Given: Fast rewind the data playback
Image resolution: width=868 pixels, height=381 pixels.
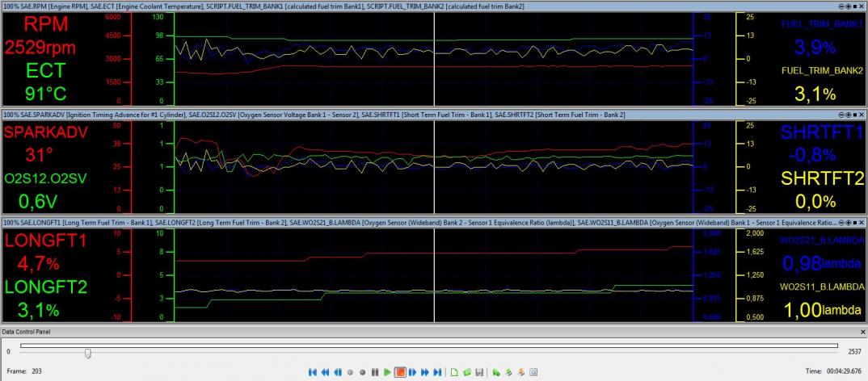Looking at the screenshot, I should [x=325, y=372].
